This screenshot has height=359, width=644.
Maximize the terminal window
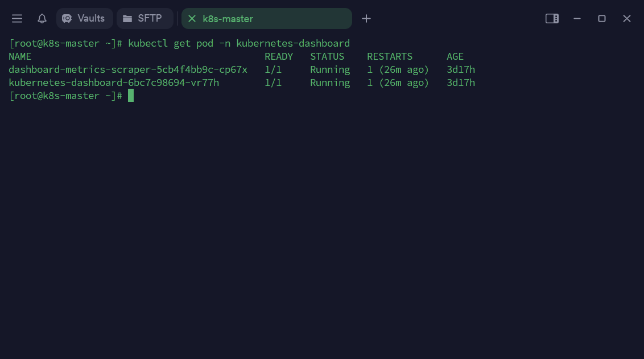pyautogui.click(x=602, y=19)
